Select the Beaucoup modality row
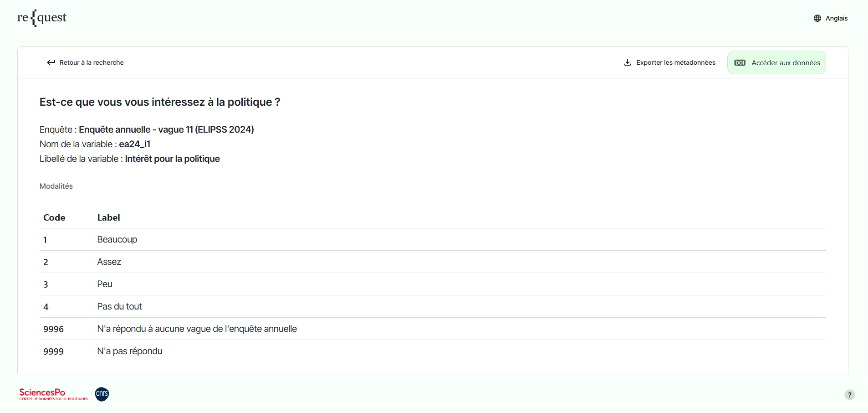 [x=117, y=239]
